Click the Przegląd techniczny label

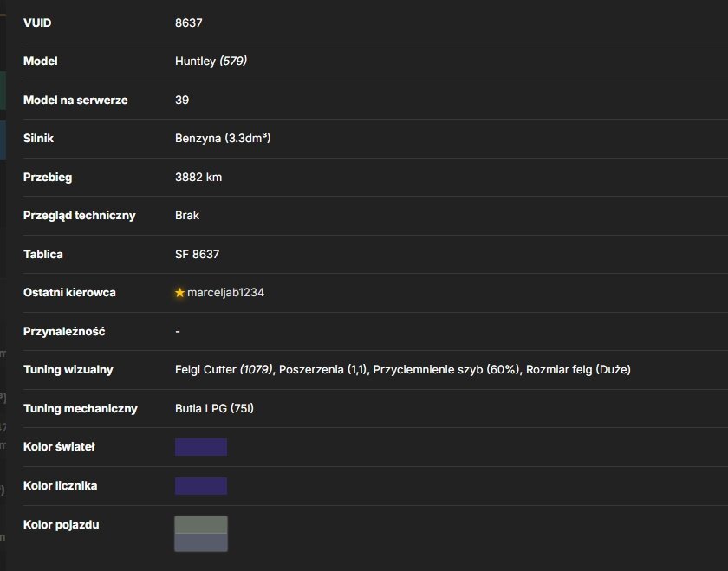tap(80, 216)
